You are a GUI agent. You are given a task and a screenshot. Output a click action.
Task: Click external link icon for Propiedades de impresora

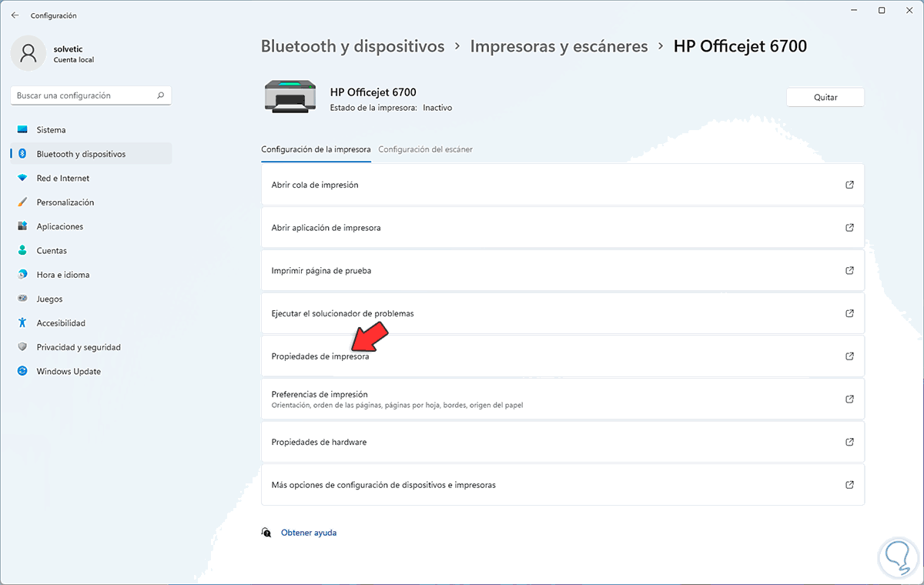click(849, 356)
